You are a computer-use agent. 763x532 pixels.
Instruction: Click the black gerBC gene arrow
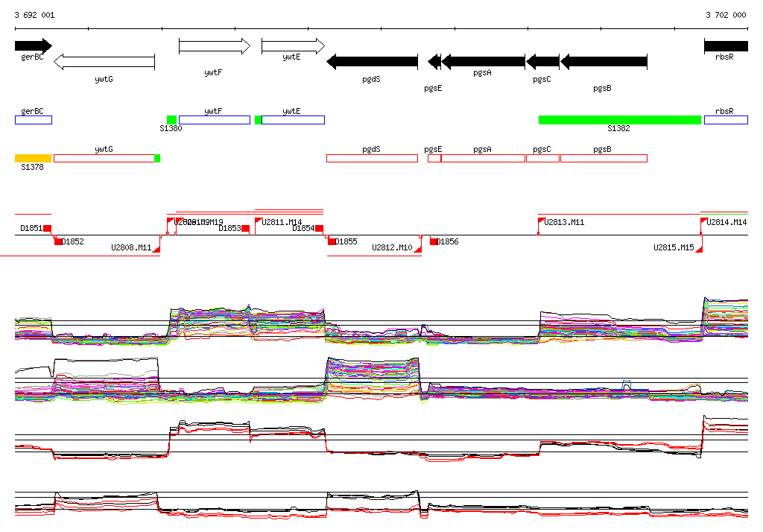(x=33, y=45)
